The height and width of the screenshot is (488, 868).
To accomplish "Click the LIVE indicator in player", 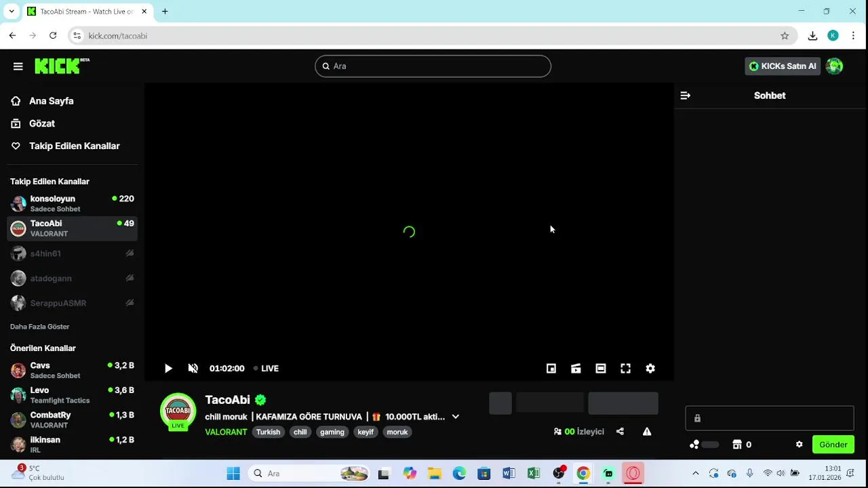I will point(266,369).
